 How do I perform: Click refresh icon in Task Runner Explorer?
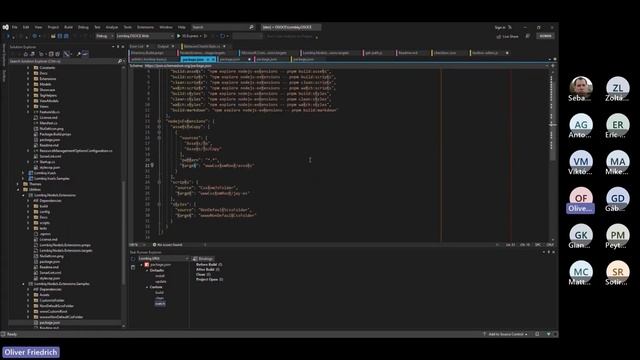(x=133, y=259)
